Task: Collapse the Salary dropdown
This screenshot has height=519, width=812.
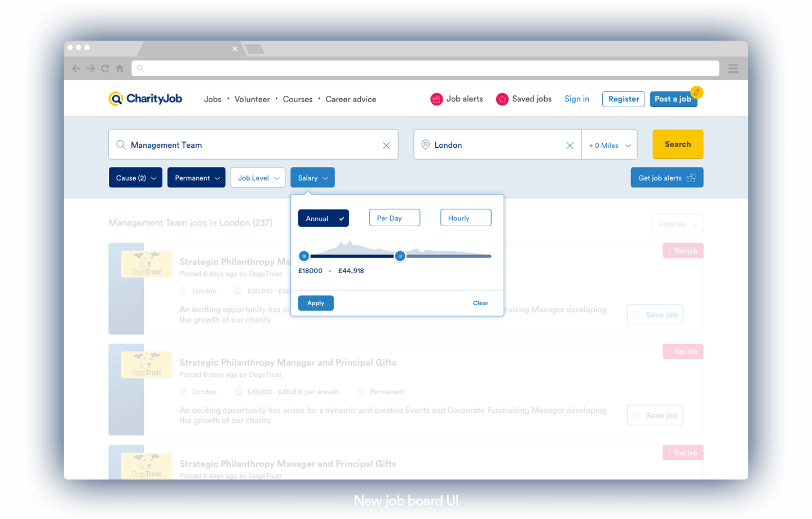Action: pyautogui.click(x=312, y=178)
